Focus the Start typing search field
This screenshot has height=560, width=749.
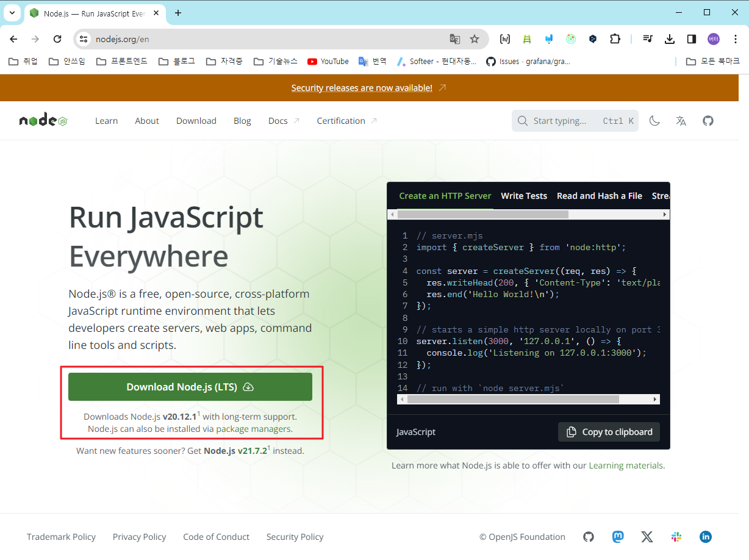(x=575, y=121)
